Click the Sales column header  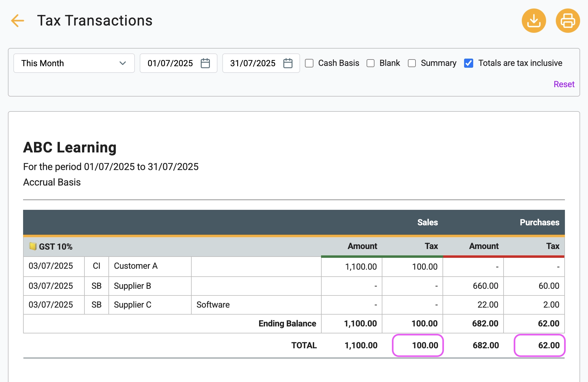click(x=427, y=223)
